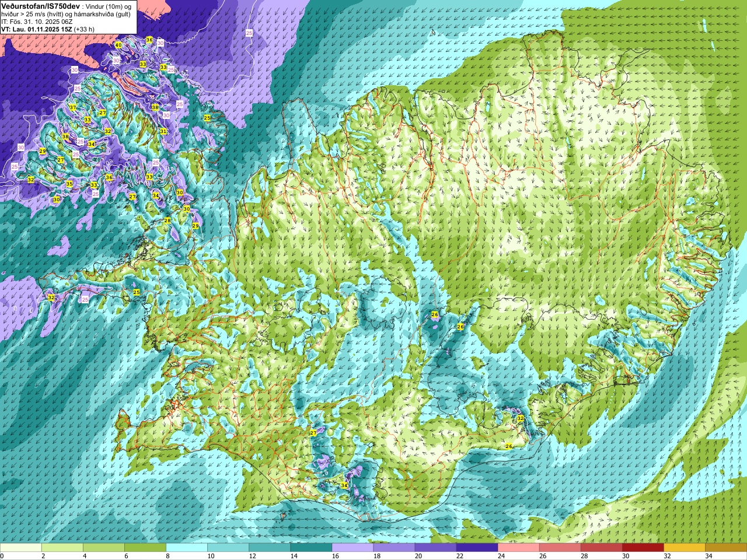Click the salmon 26–28 m/s legend swatch
747x560 pixels.
(560, 548)
